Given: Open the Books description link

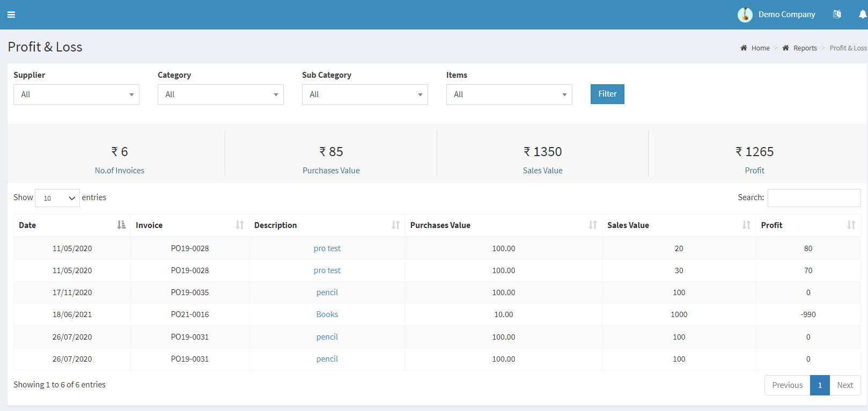Looking at the screenshot, I should coord(327,314).
